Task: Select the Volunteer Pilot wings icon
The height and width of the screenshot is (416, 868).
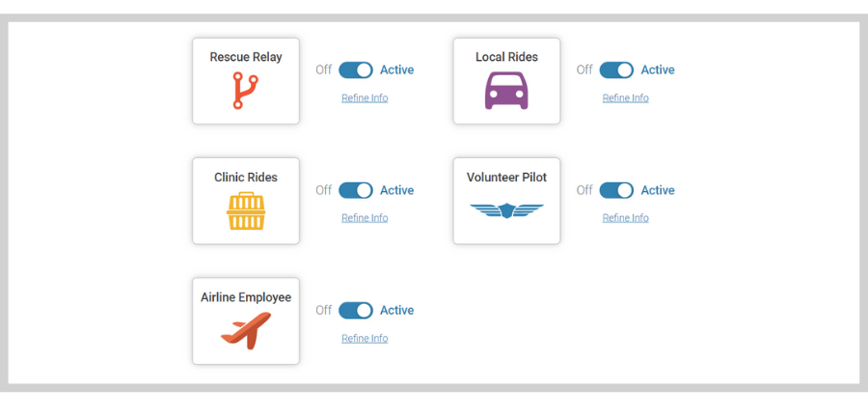Action: click(506, 210)
